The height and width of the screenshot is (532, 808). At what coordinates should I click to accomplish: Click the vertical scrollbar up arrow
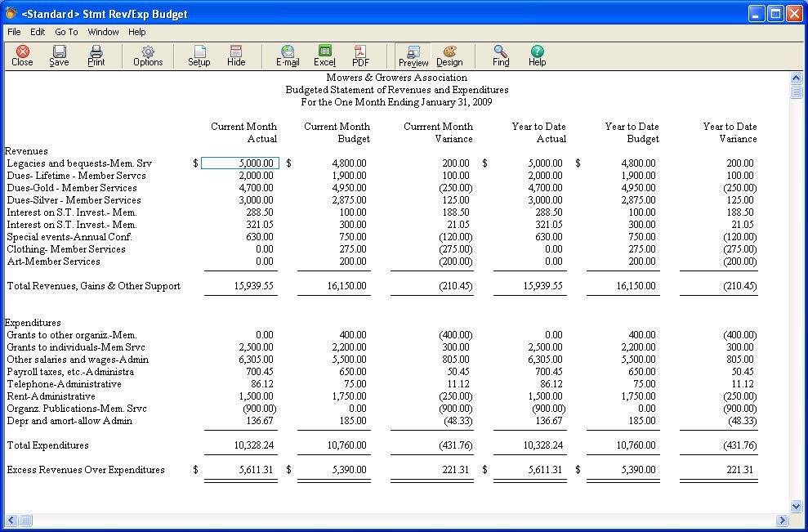(797, 78)
